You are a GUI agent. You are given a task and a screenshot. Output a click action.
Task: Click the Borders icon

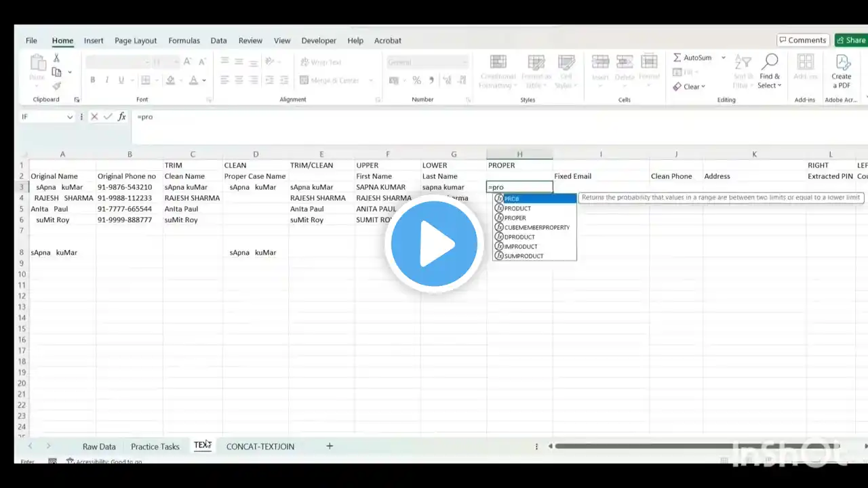(146, 80)
